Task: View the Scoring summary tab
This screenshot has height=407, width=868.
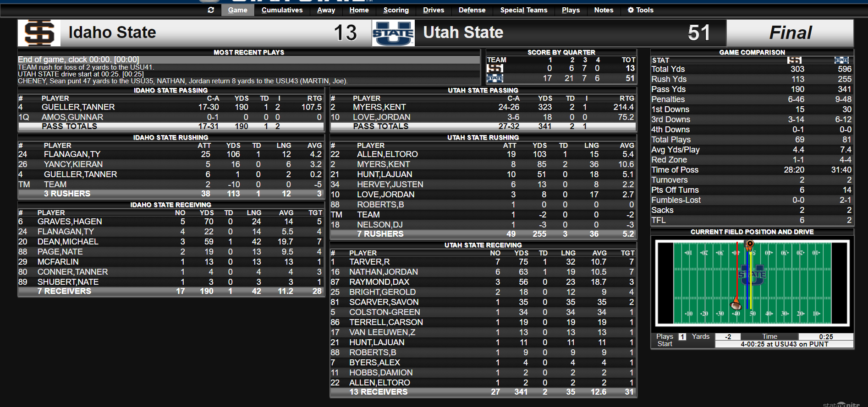Action: click(x=395, y=10)
